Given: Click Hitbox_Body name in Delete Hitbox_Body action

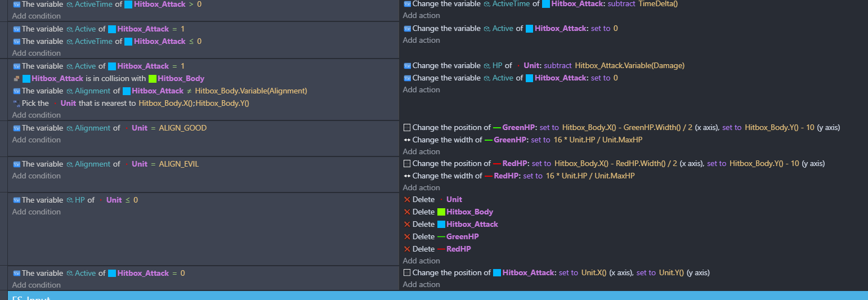Looking at the screenshot, I should pyautogui.click(x=469, y=212).
